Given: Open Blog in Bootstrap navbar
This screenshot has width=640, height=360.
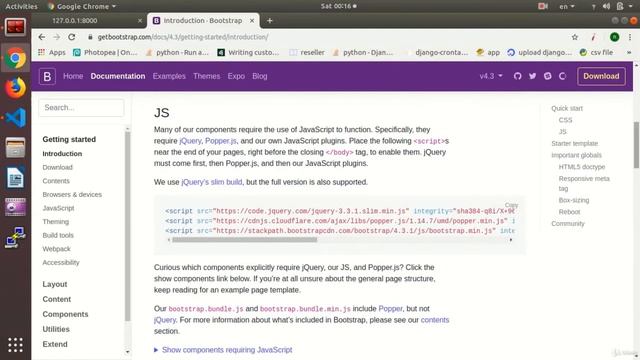Looking at the screenshot, I should pyautogui.click(x=260, y=76).
